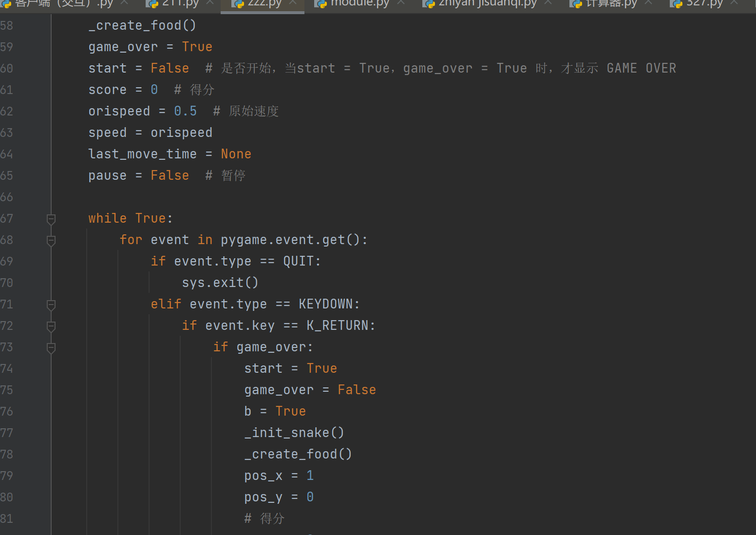Click the '# 得分' comment on line 81
This screenshot has width=756, height=535.
tap(265, 518)
